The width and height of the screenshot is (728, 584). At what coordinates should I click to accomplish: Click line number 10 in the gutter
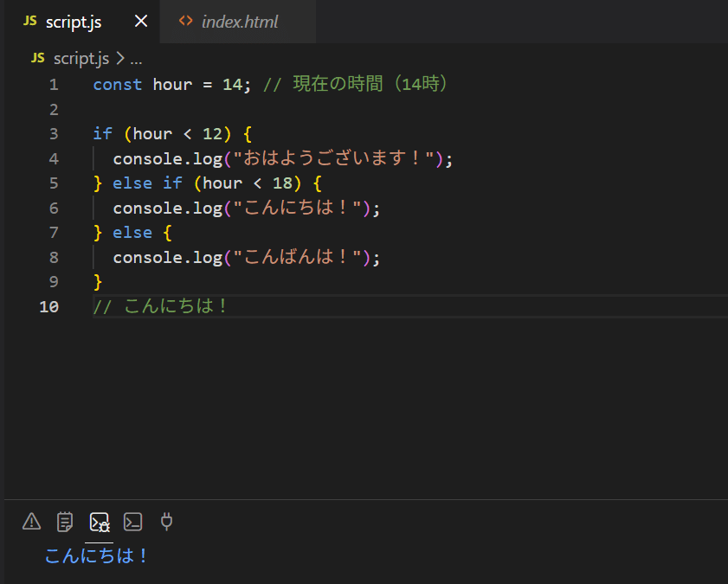[49, 306]
